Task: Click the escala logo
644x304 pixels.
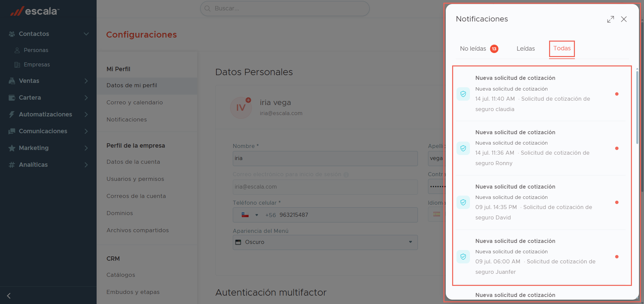Action: tap(35, 11)
